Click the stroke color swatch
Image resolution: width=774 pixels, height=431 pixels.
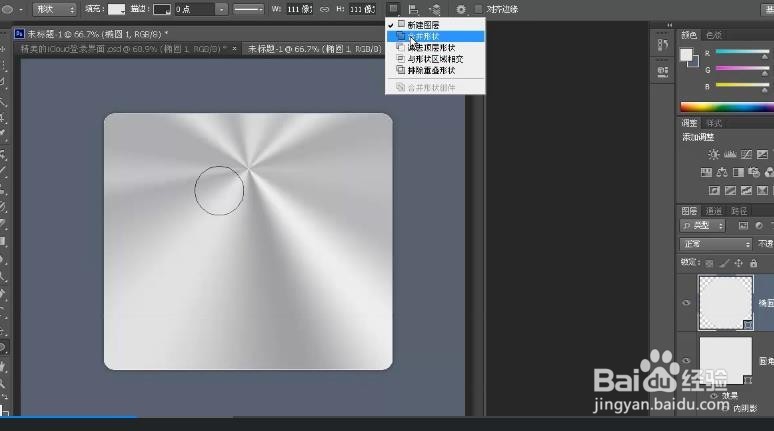click(161, 9)
